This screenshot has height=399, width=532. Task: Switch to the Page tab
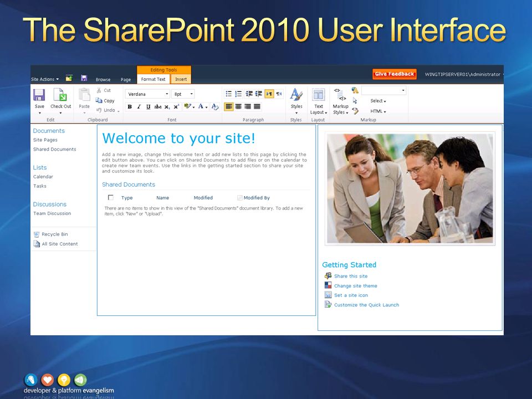[x=126, y=79]
